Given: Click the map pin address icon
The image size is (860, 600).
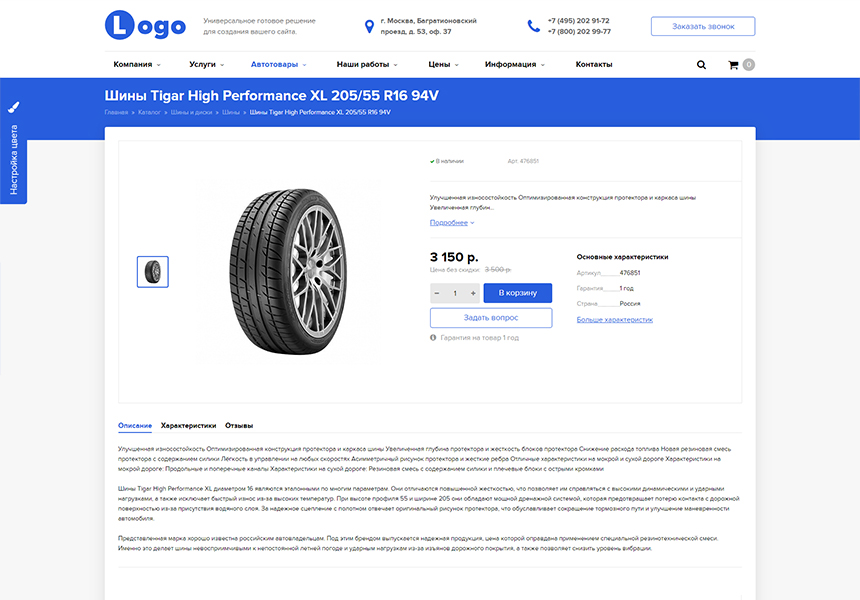Looking at the screenshot, I should pos(369,26).
